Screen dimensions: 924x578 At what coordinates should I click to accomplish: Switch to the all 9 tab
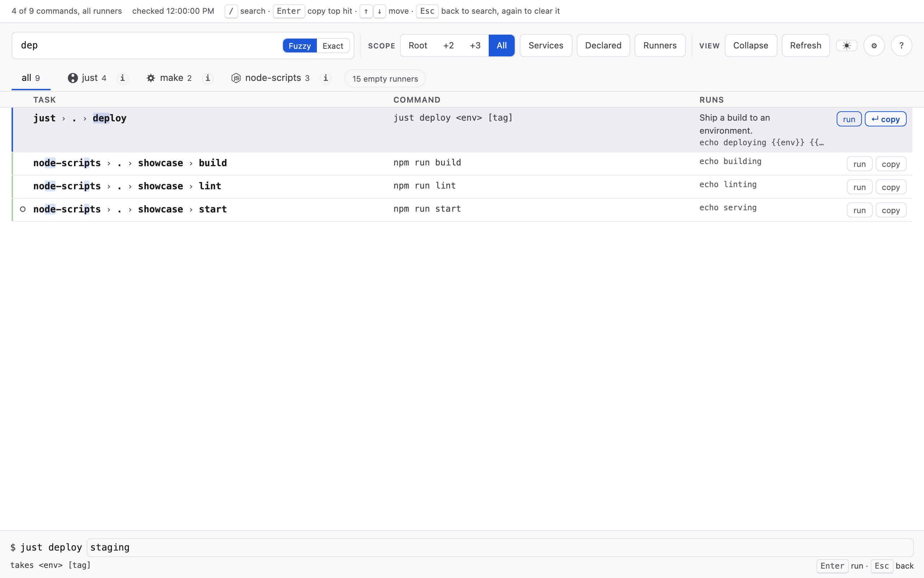(x=31, y=78)
